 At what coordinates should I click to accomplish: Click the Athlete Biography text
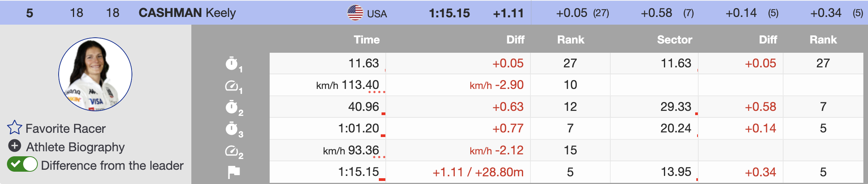(x=75, y=147)
